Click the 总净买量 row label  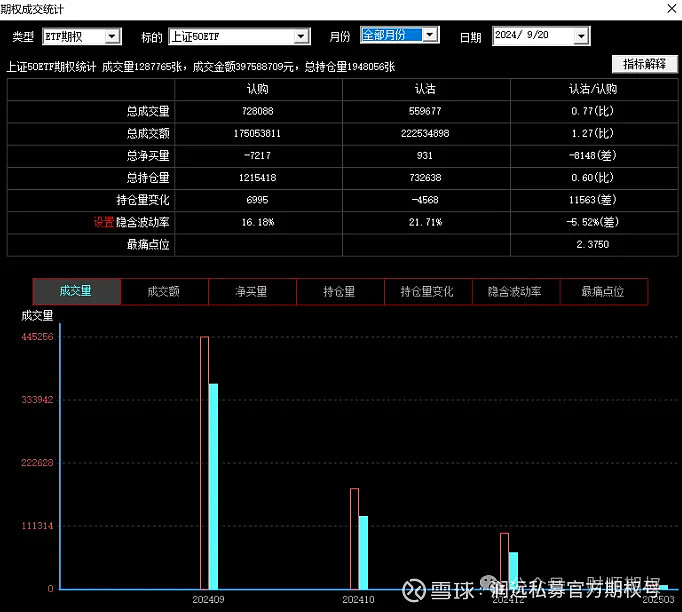coord(148,156)
